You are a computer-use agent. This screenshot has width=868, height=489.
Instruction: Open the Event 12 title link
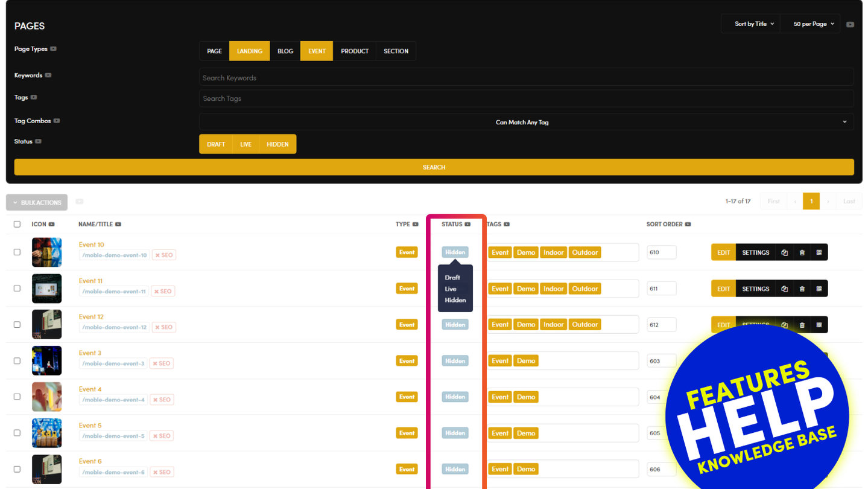coord(92,317)
